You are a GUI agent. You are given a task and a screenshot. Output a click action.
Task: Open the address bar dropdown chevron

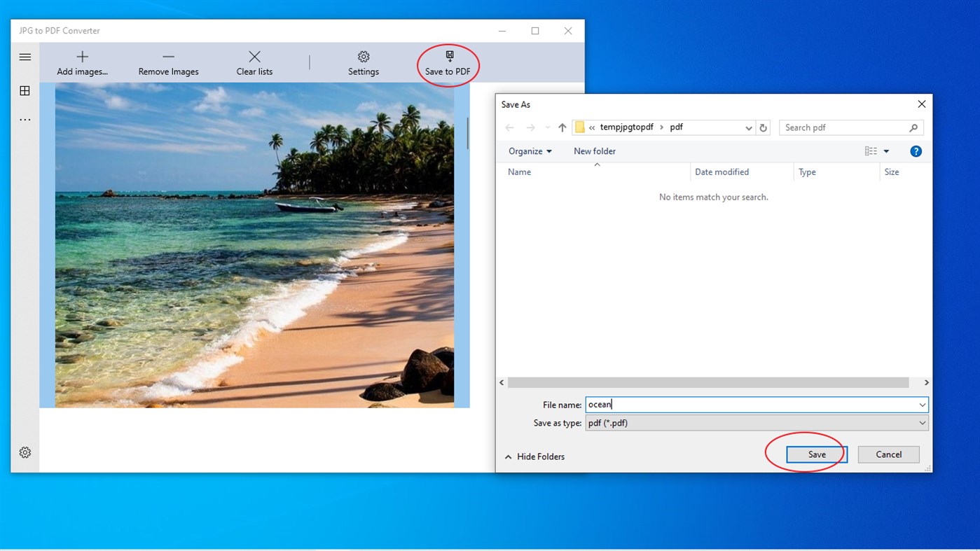748,127
